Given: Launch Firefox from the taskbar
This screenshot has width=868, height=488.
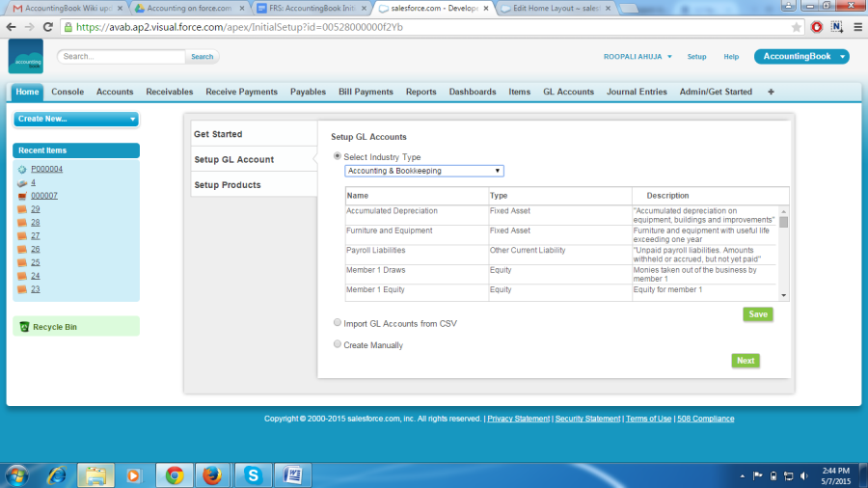Looking at the screenshot, I should tap(213, 474).
